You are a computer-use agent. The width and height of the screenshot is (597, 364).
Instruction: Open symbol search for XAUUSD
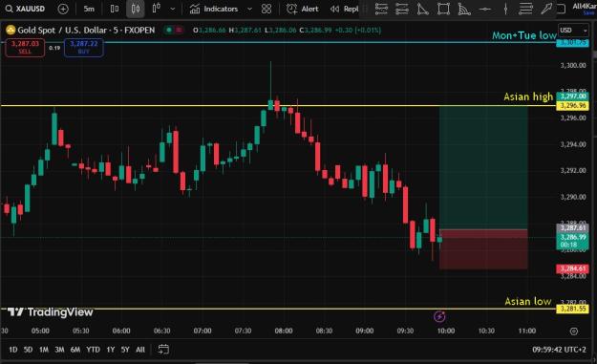25,9
